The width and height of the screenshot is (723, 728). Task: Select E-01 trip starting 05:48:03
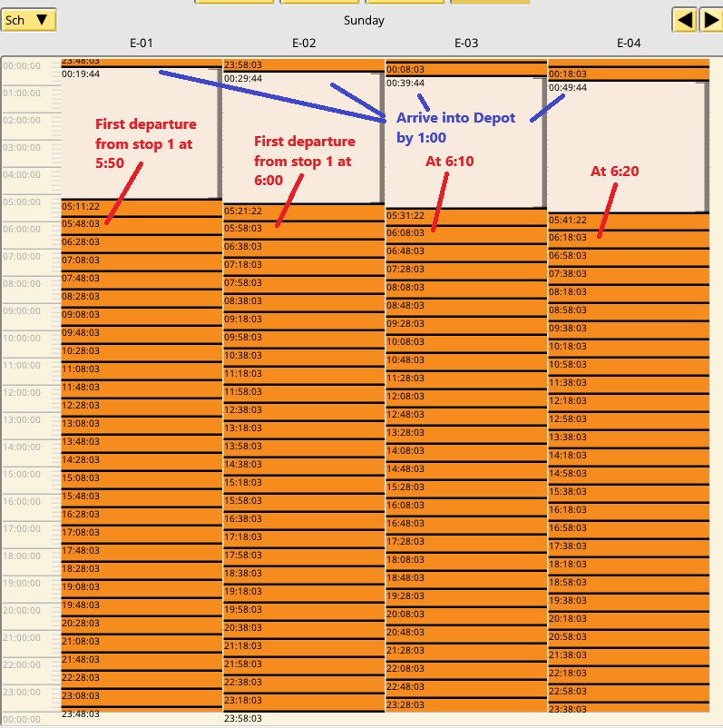pyautogui.click(x=142, y=226)
